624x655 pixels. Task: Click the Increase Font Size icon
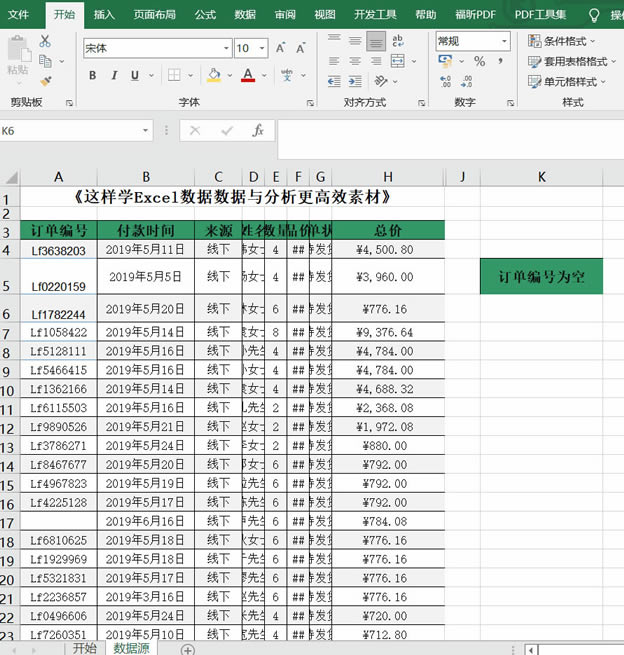(277, 48)
